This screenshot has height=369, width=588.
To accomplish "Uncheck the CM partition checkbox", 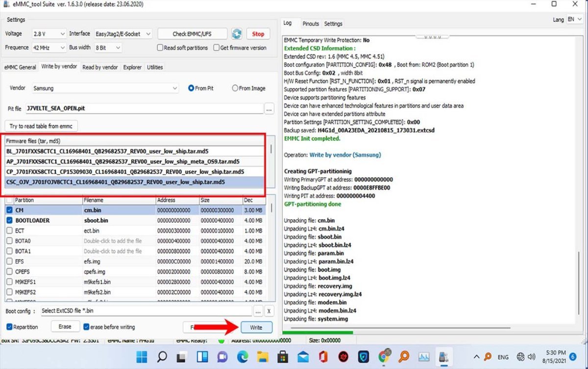I will point(9,210).
